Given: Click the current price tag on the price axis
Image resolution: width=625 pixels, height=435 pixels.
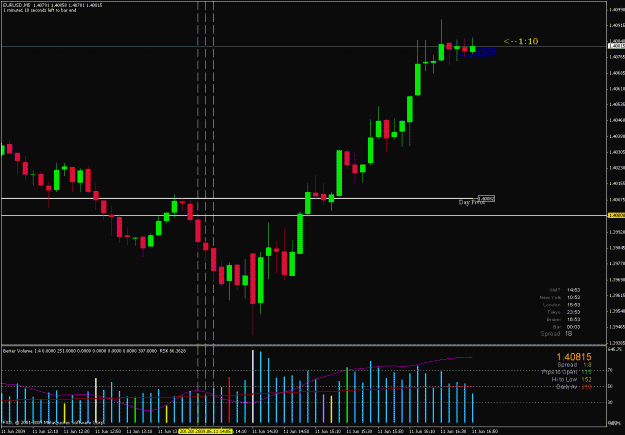Looking at the screenshot, I should 616,46.
